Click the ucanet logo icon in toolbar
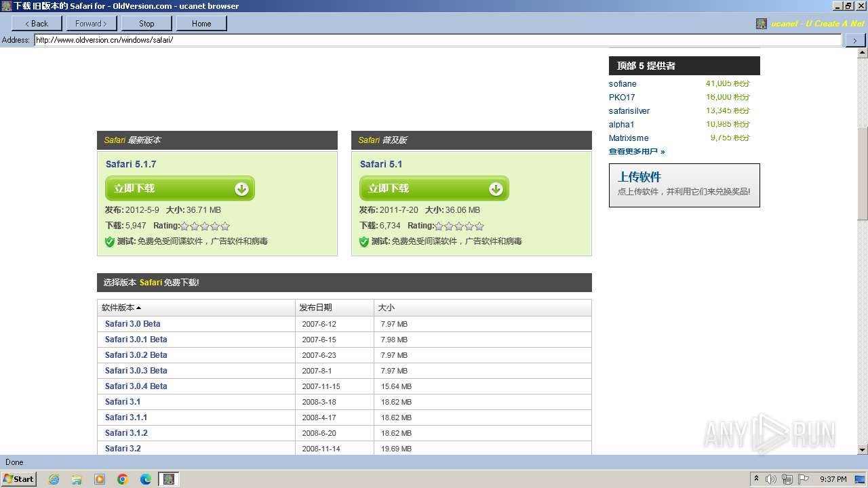This screenshot has height=488, width=868. point(762,24)
